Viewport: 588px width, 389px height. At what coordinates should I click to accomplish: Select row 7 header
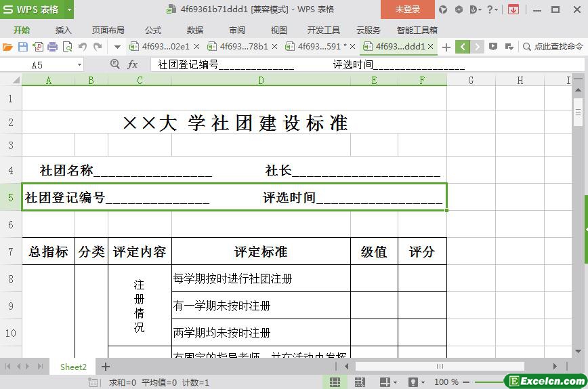11,251
